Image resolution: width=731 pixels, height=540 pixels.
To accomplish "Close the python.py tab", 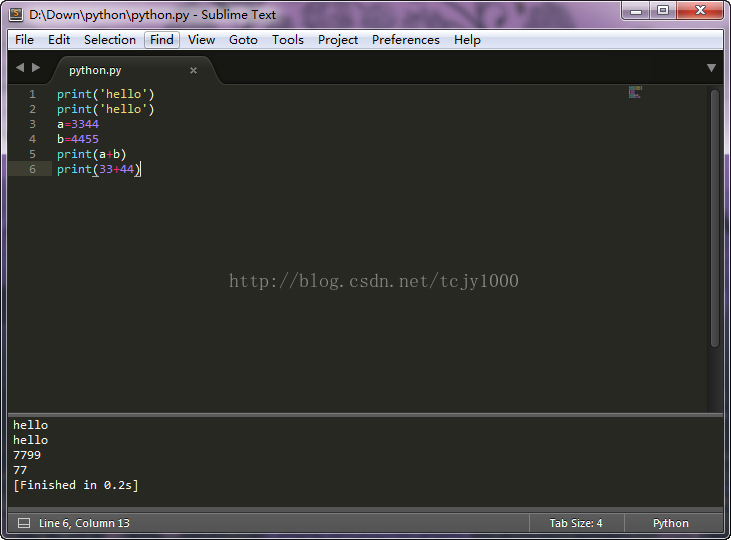I will 193,70.
